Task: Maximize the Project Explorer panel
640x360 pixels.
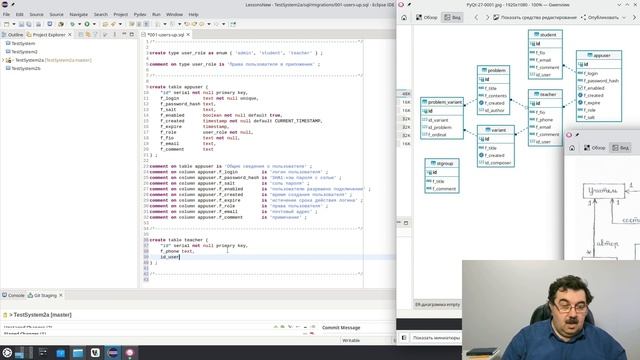Action: 131,35
